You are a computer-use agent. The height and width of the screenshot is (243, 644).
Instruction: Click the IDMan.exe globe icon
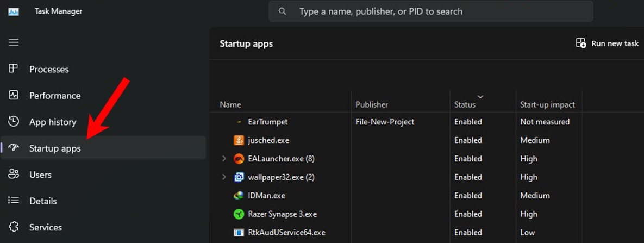point(239,196)
